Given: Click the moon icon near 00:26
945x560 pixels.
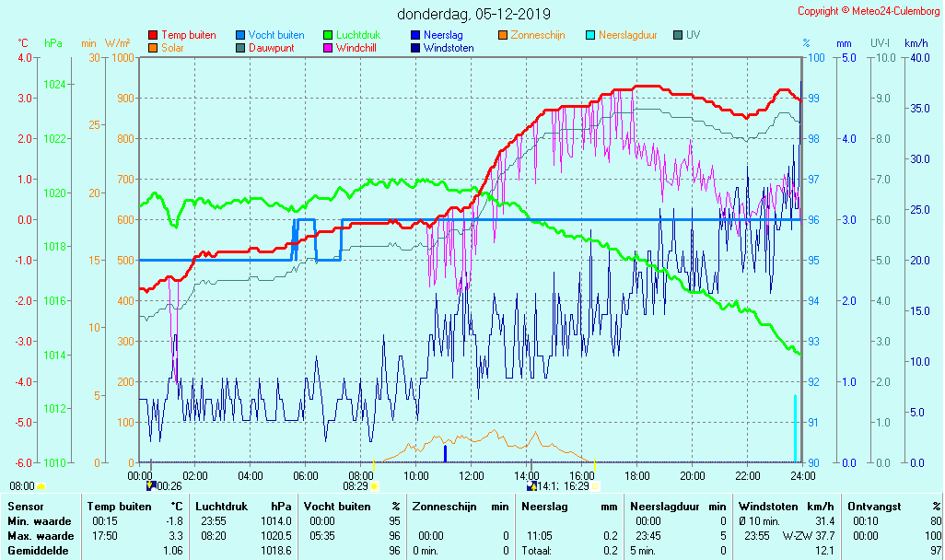Looking at the screenshot, I should (151, 485).
